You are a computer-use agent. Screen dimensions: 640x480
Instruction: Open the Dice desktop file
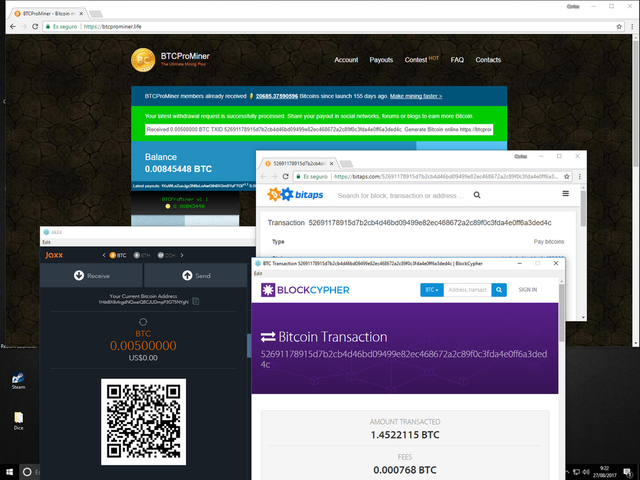pos(18,421)
